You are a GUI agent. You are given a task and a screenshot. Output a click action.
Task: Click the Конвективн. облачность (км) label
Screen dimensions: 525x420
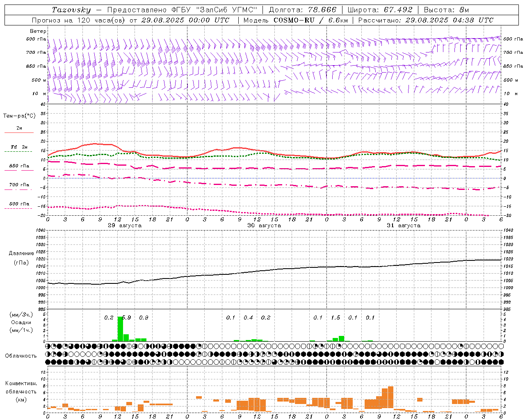click(x=21, y=391)
